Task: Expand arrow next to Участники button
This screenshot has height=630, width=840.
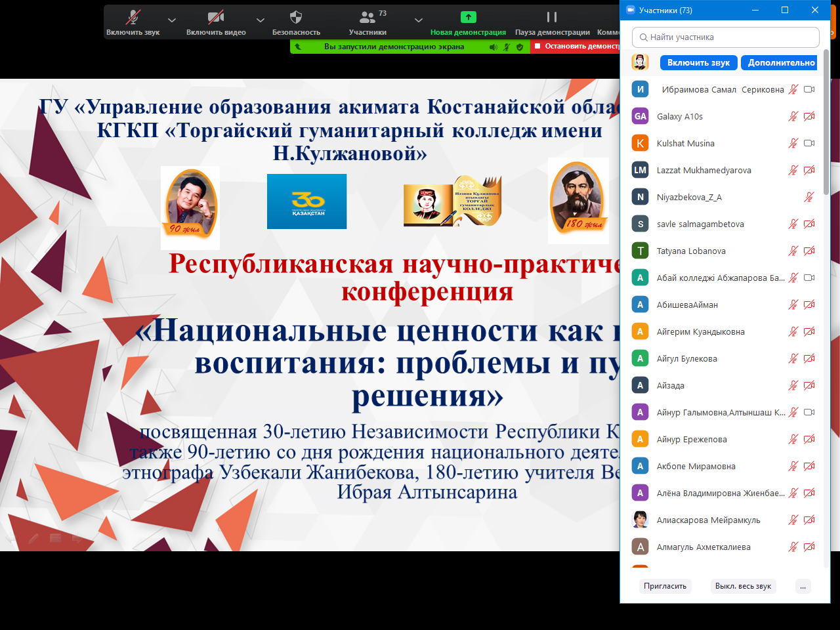Action: coord(419,20)
